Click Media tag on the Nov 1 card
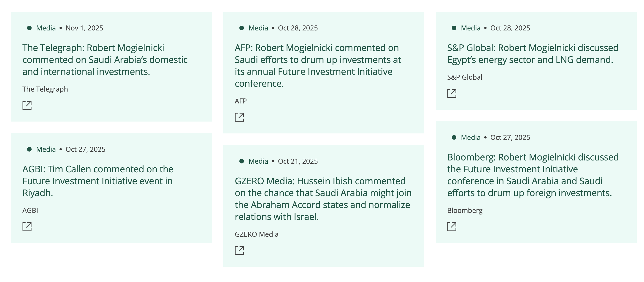 pos(46,28)
